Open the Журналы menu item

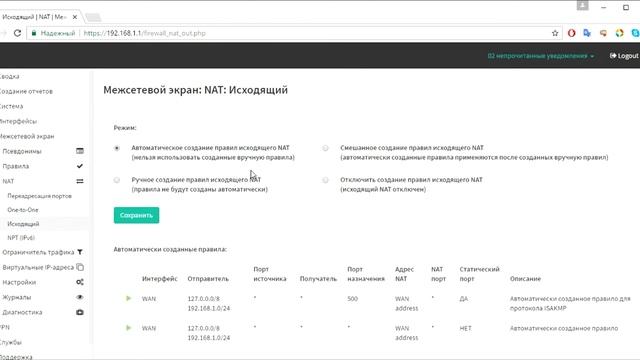[17, 297]
